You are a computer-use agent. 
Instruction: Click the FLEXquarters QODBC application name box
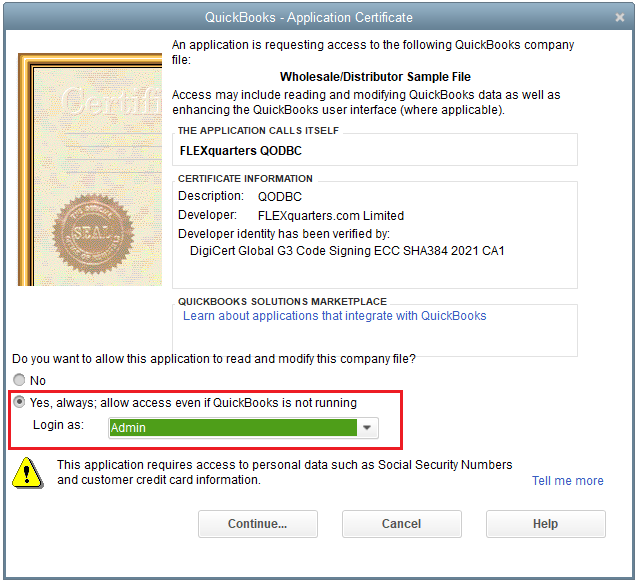pos(376,151)
